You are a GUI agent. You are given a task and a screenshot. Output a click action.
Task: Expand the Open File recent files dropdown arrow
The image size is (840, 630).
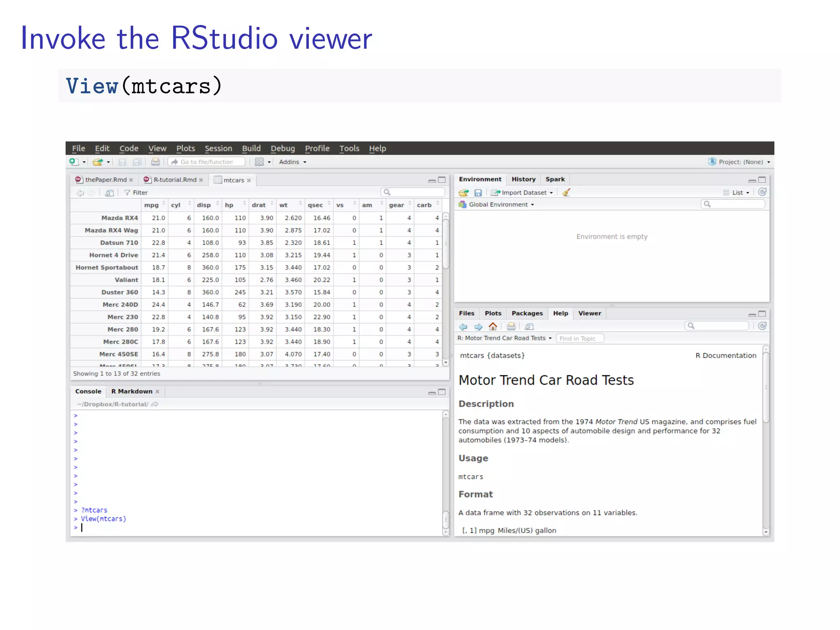(108, 162)
